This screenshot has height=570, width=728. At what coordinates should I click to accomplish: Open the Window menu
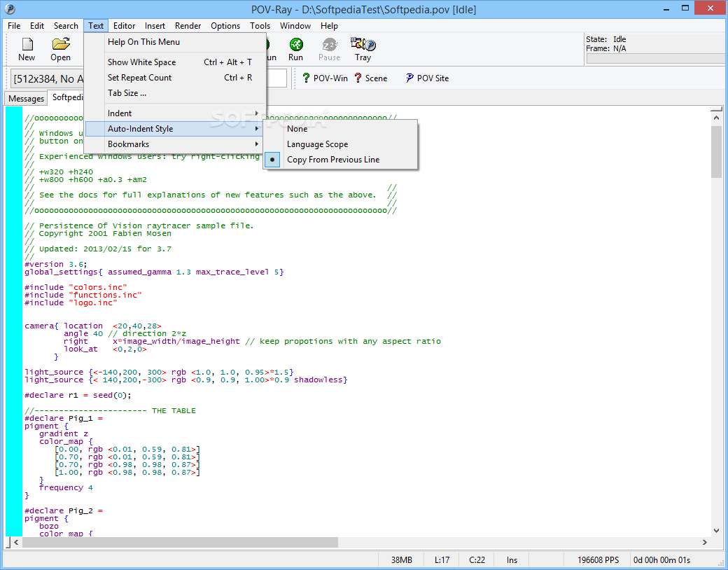pyautogui.click(x=295, y=25)
